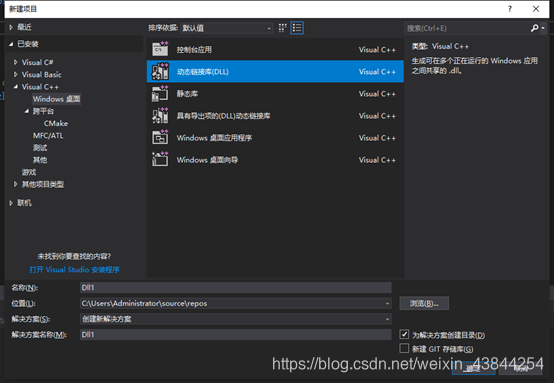Click the 解决方案名称 input field
The image size is (554, 383).
coord(236,334)
